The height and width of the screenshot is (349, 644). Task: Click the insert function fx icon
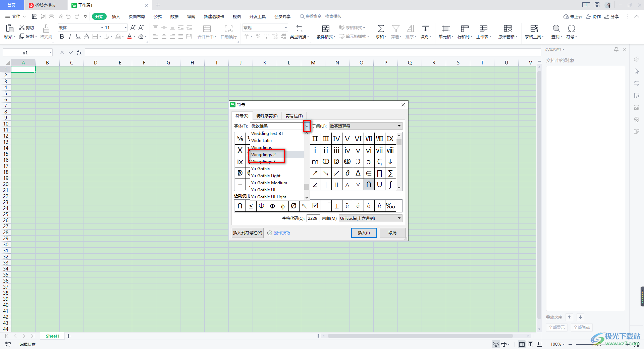coord(79,52)
